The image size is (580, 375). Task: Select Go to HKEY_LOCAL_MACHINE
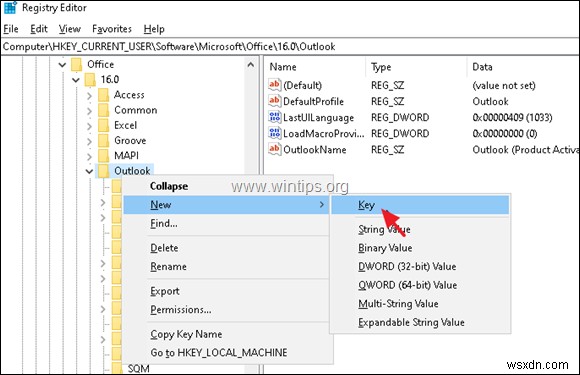(226, 352)
